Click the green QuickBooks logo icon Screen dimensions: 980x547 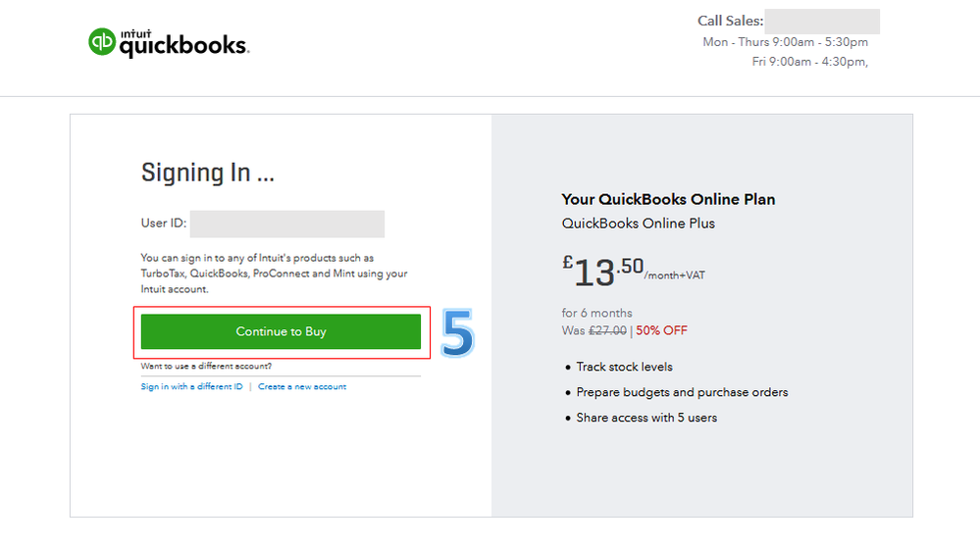[102, 41]
